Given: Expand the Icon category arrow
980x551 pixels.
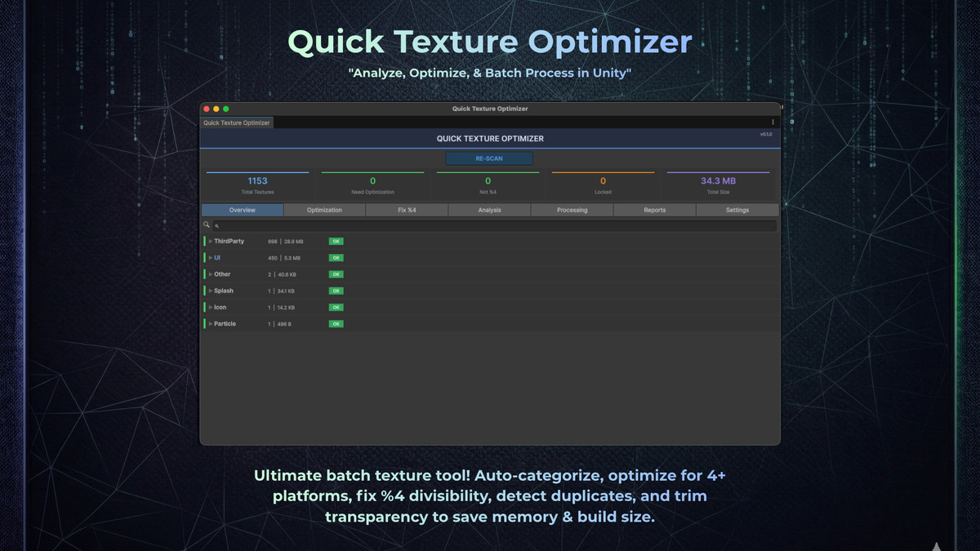Looking at the screenshot, I should point(211,308).
